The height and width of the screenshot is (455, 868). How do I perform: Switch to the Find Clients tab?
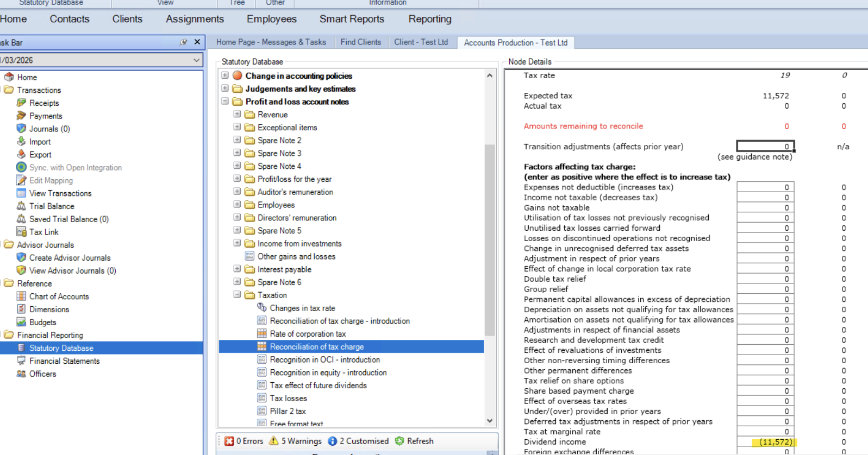360,42
